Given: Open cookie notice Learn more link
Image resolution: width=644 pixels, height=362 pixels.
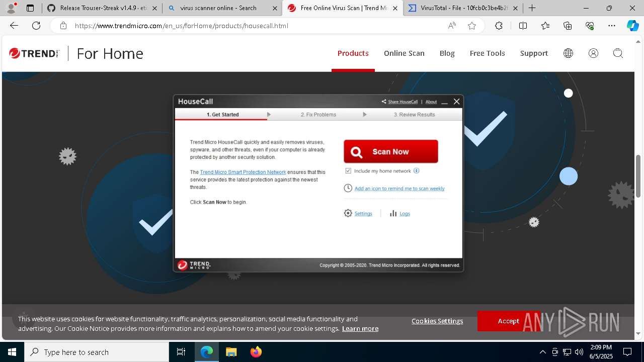Looking at the screenshot, I should pyautogui.click(x=360, y=328).
